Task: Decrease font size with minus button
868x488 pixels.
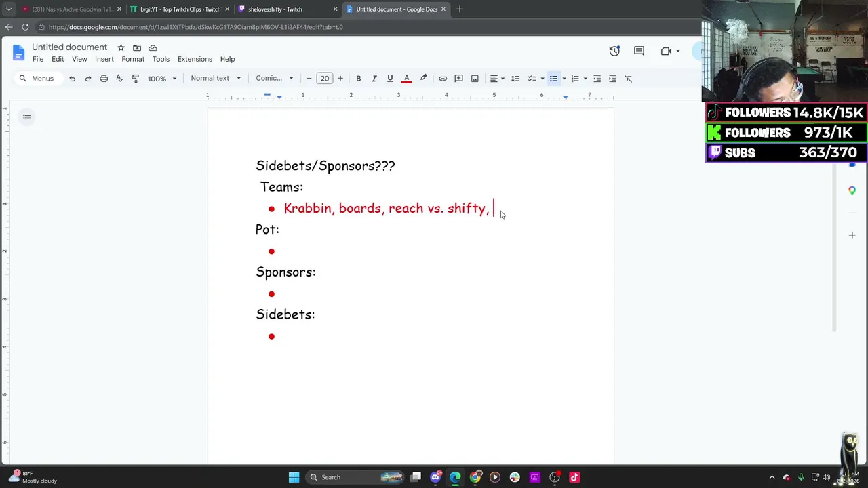Action: pyautogui.click(x=309, y=79)
